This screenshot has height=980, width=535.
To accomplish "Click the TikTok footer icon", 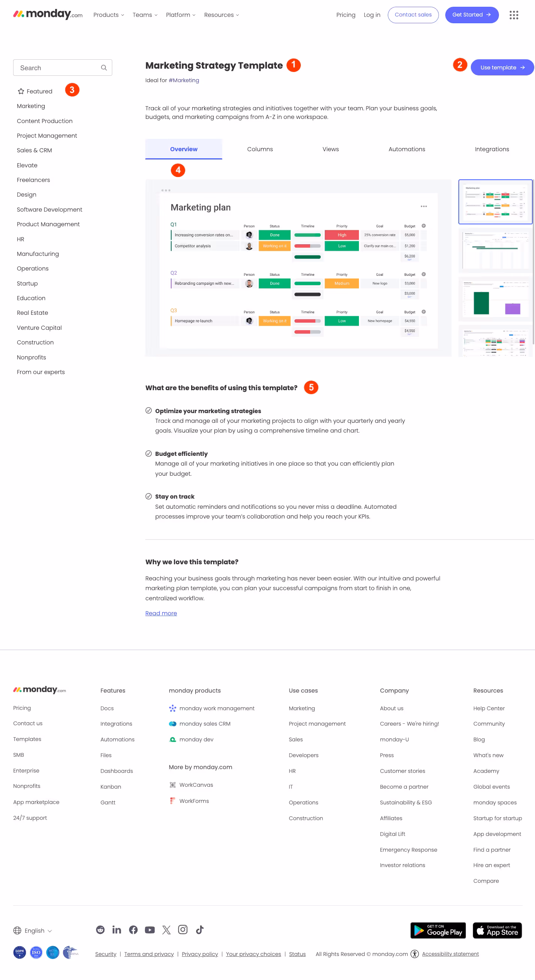I will (x=199, y=929).
